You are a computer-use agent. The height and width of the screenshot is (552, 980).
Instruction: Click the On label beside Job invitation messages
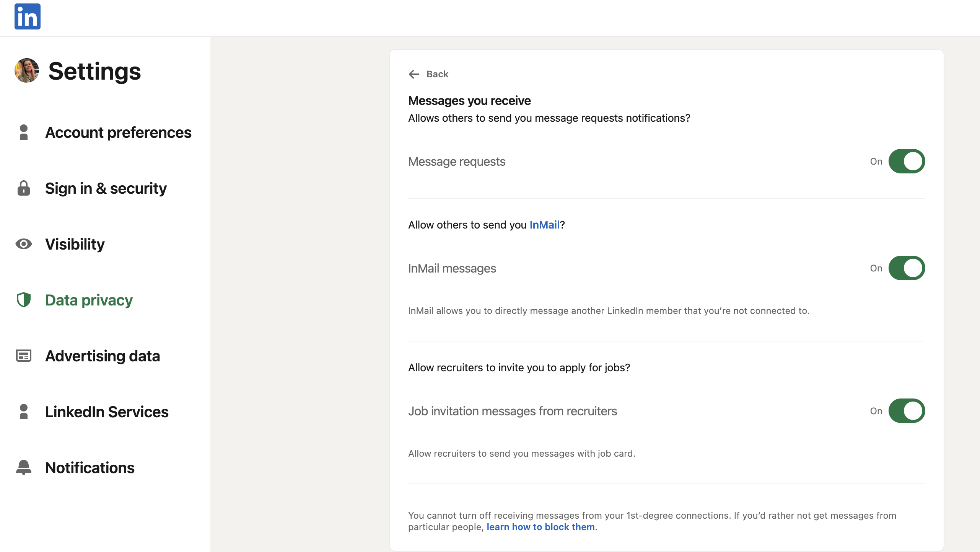(x=876, y=411)
